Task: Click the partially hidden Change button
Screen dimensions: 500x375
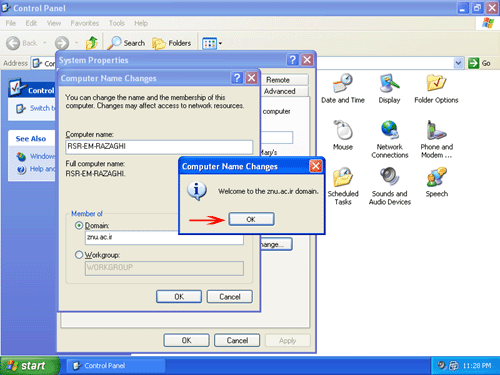Action: pyautogui.click(x=276, y=244)
